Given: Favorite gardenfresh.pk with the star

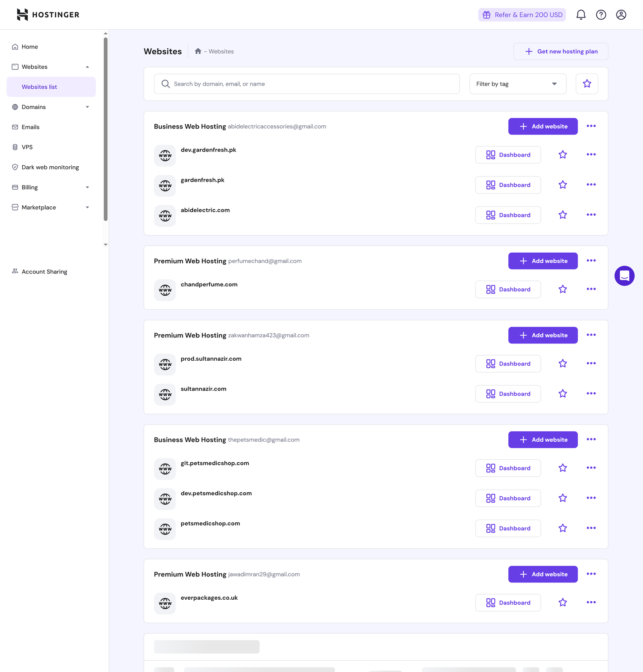Looking at the screenshot, I should [563, 185].
